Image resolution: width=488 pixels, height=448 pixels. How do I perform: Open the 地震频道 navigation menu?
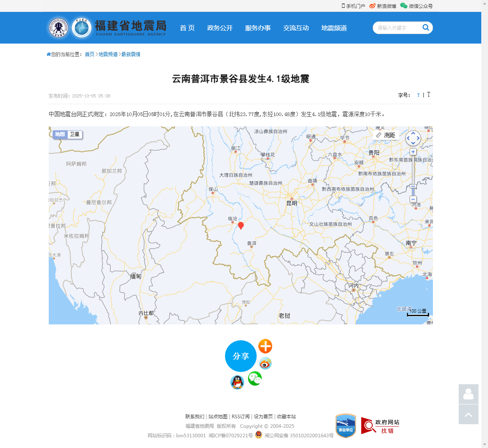tap(334, 28)
